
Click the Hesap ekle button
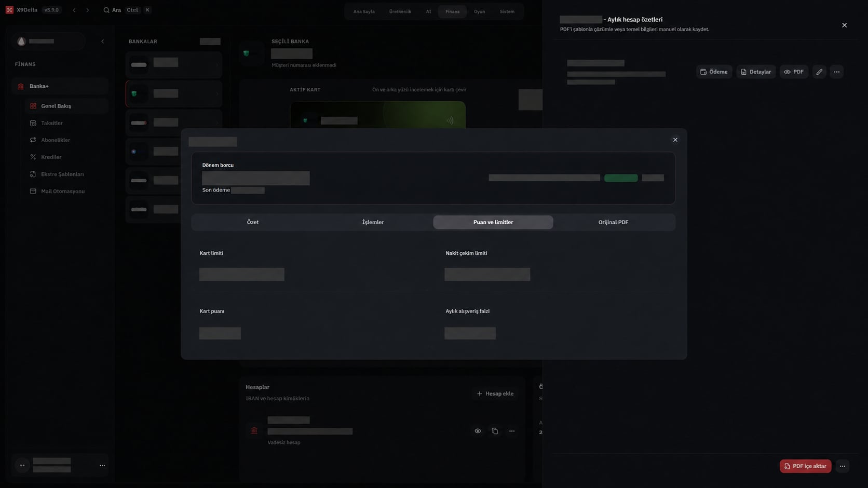click(495, 394)
